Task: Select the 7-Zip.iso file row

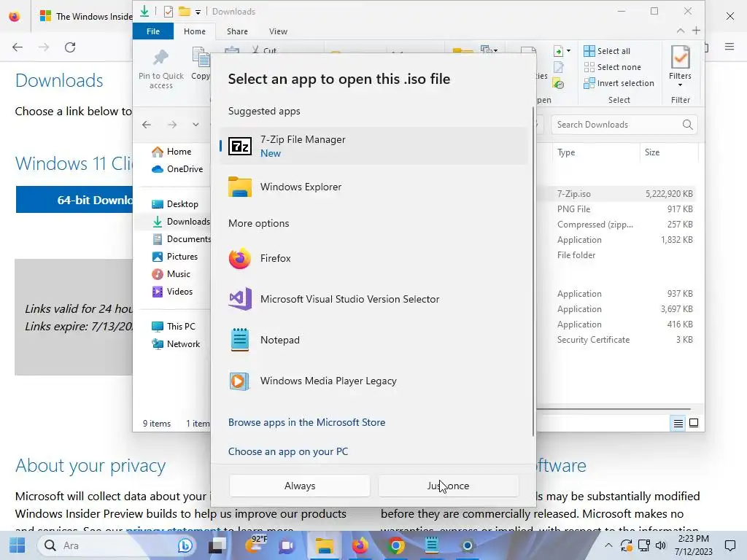Action: point(617,194)
